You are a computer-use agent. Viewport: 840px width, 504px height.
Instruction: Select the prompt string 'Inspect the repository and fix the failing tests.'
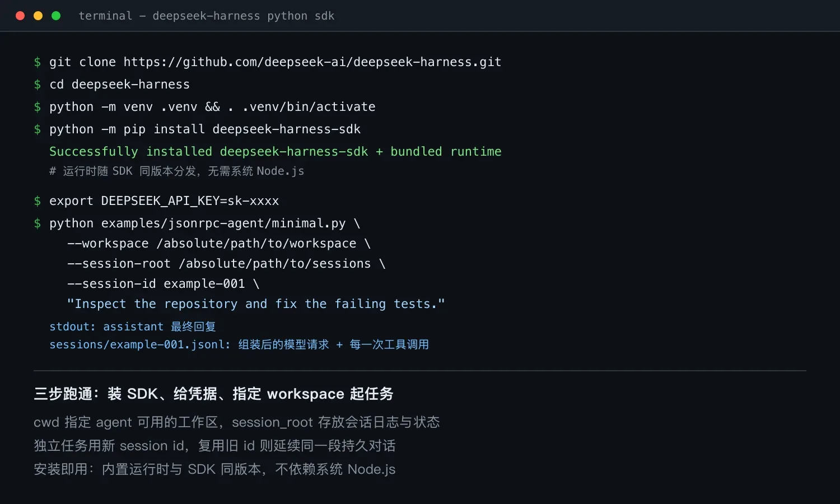(x=256, y=304)
